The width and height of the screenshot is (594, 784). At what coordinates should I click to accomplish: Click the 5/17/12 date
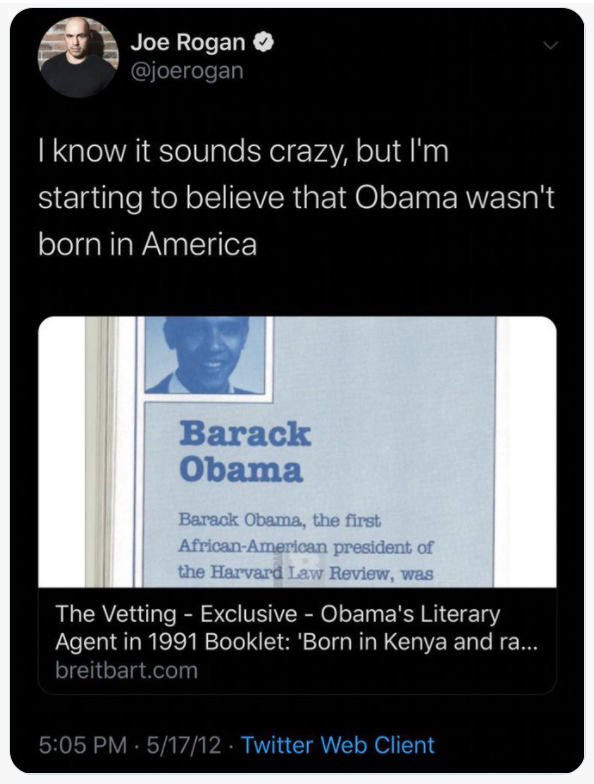[x=184, y=744]
